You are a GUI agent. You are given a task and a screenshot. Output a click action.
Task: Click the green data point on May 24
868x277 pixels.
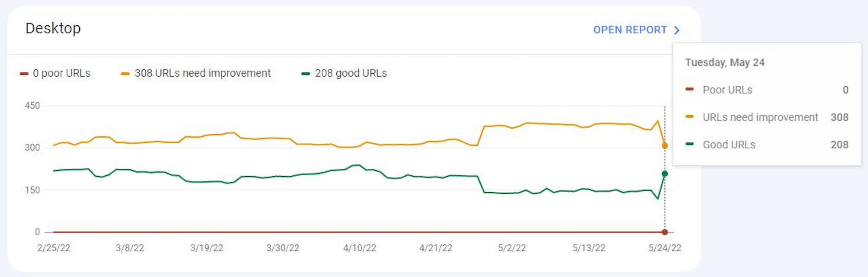[664, 173]
